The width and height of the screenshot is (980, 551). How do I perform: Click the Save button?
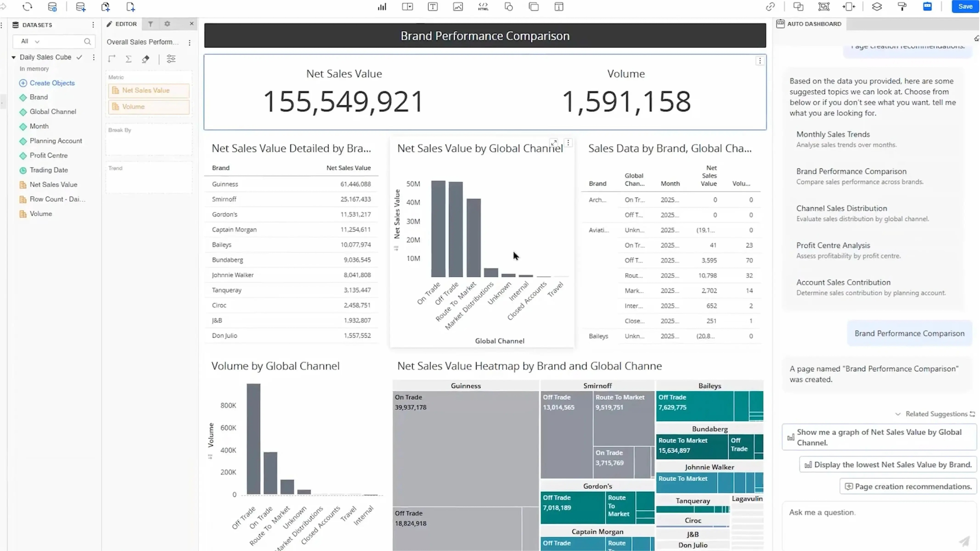965,6
